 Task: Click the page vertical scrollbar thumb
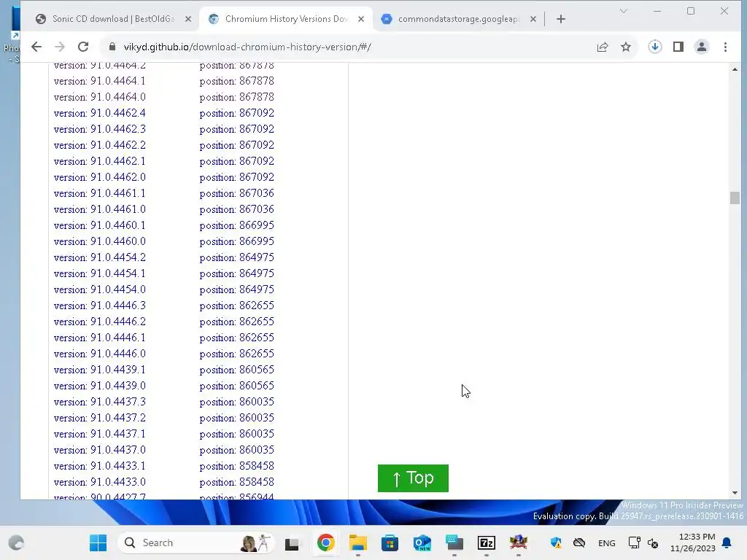(735, 198)
